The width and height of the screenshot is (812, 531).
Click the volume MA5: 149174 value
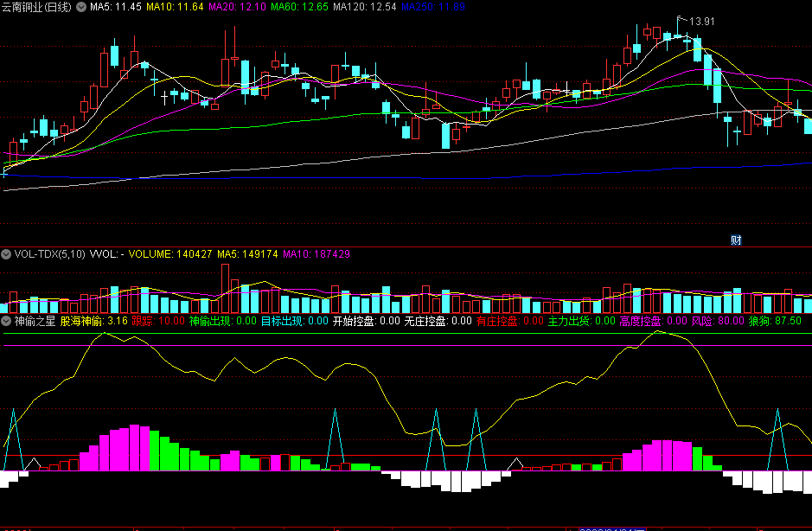coord(247,254)
